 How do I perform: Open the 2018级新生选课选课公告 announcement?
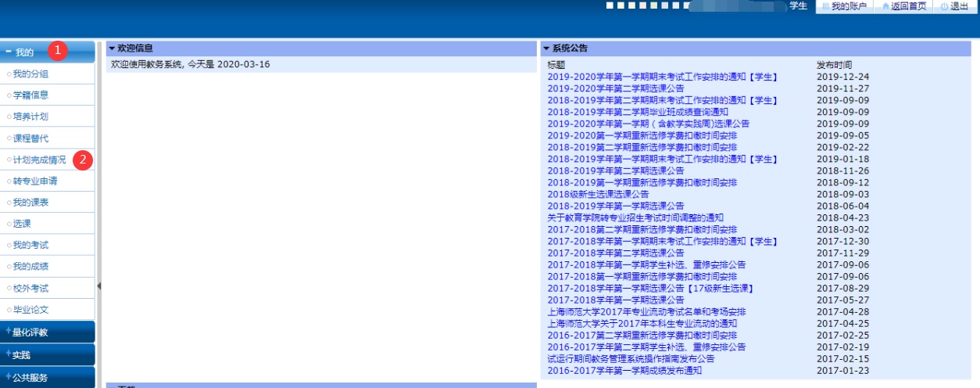click(598, 194)
